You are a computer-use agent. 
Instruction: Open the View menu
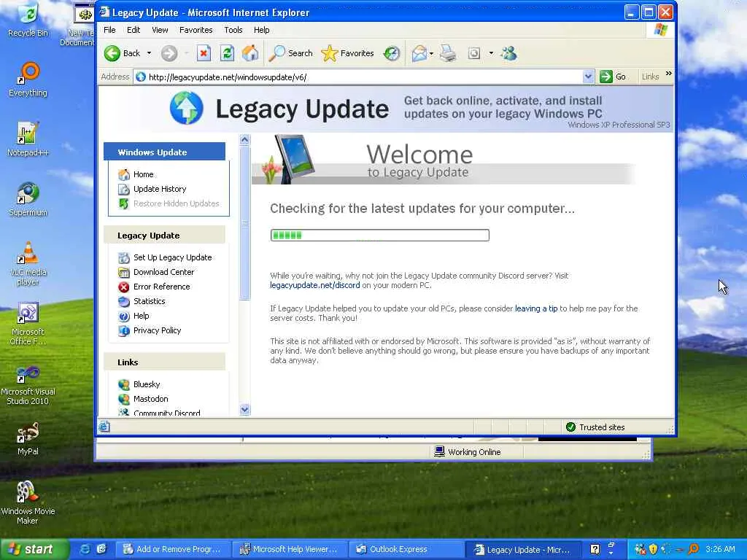coord(160,30)
